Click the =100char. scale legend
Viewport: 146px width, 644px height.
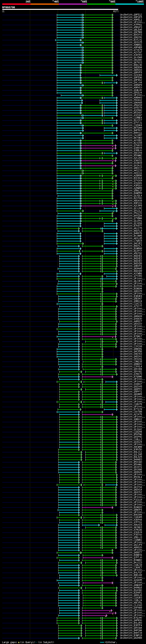tap(111, 642)
